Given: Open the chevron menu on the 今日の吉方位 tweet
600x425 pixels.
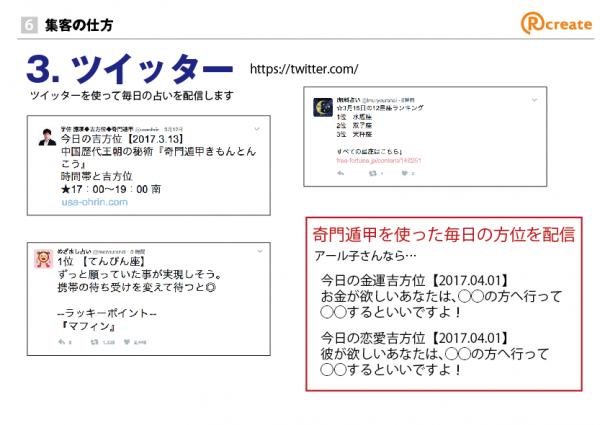Looking at the screenshot, I should (257, 127).
